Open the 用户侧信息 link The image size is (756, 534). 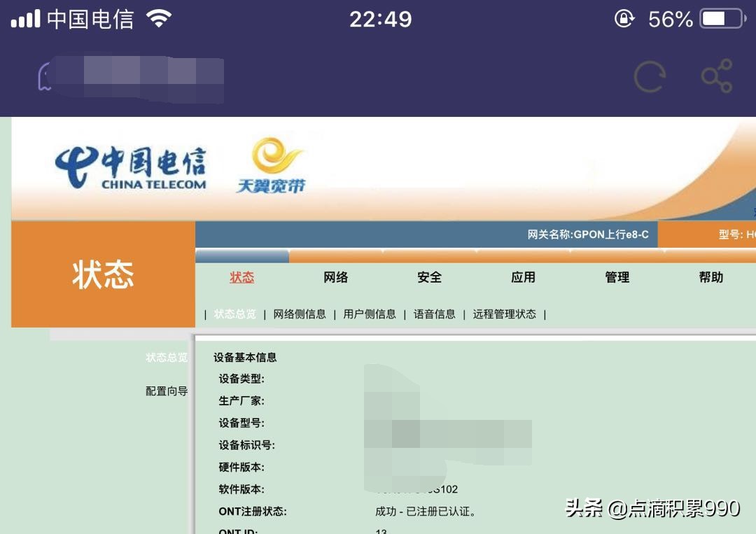(x=371, y=314)
